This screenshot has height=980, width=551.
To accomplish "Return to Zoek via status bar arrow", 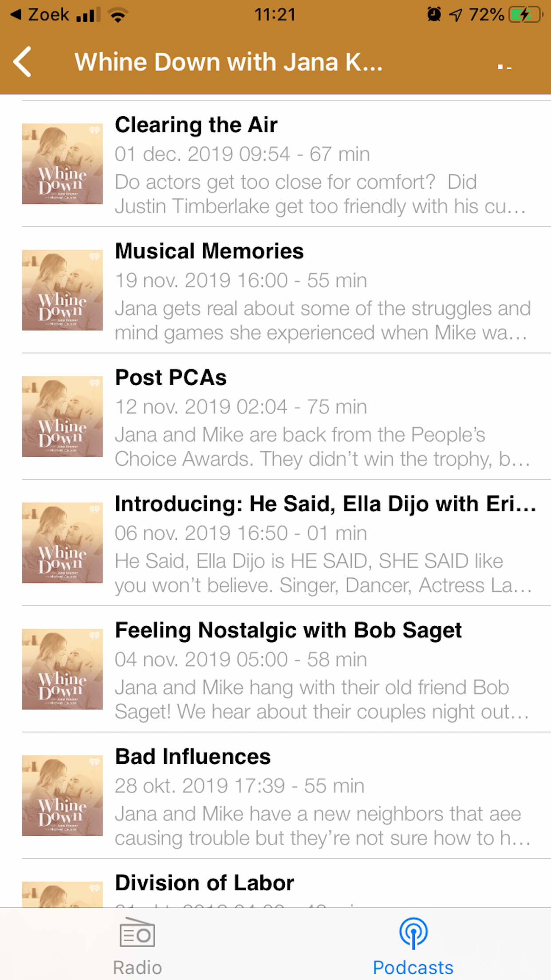I will (39, 15).
